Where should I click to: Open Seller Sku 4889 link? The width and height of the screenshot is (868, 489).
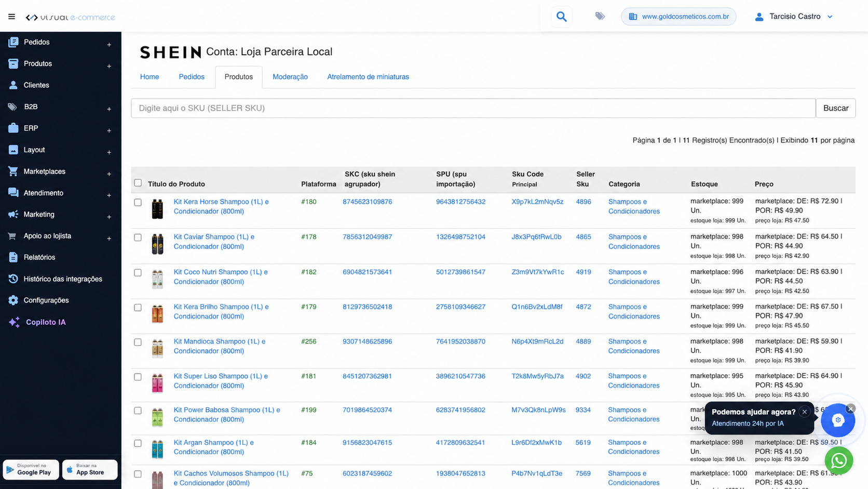click(584, 341)
